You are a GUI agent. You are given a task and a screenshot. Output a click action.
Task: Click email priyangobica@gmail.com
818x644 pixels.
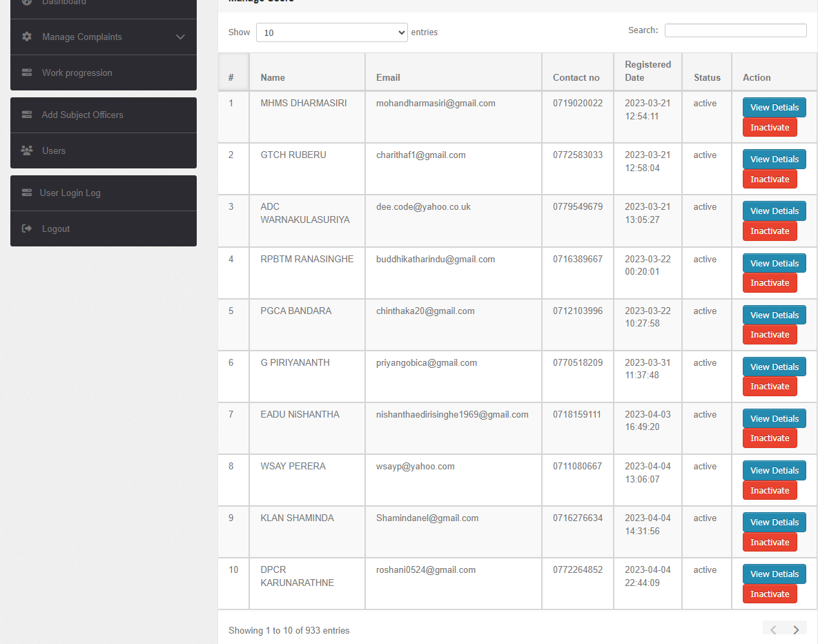426,362
